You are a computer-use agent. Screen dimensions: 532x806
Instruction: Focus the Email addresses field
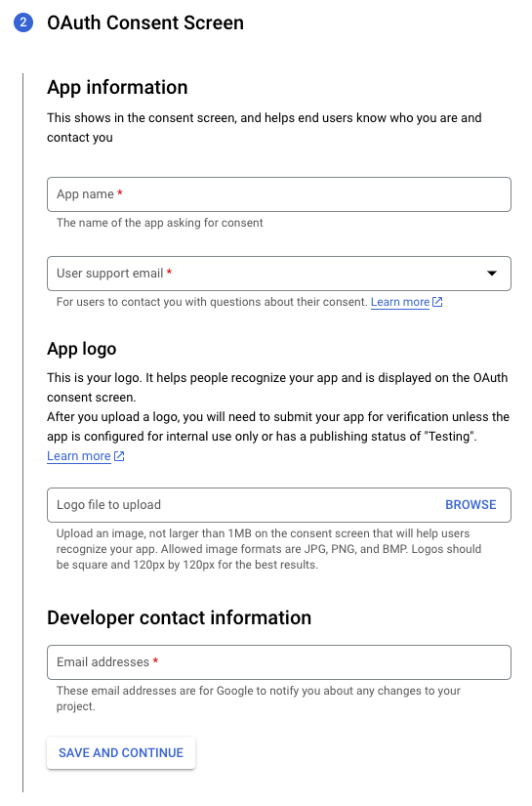point(279,662)
